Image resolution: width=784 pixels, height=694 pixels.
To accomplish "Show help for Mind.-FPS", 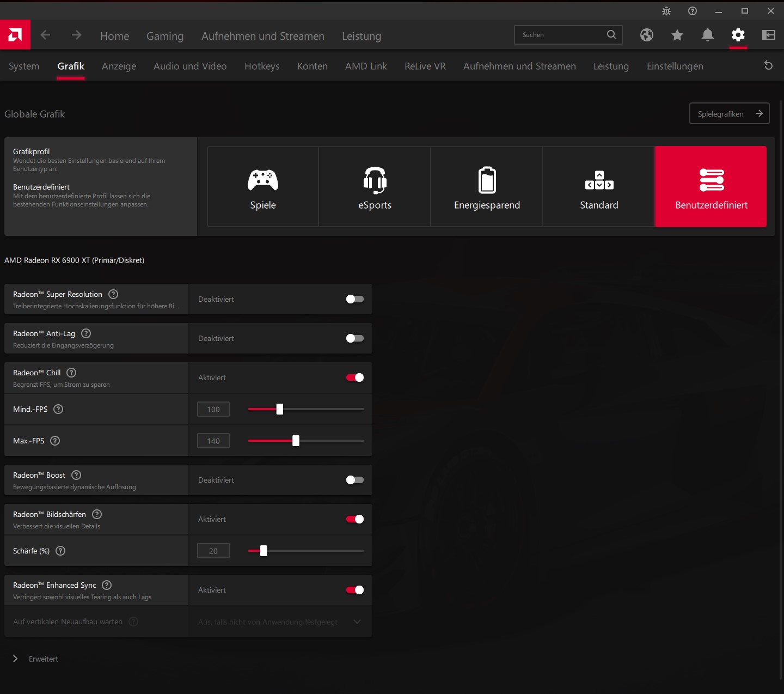I will click(x=58, y=409).
